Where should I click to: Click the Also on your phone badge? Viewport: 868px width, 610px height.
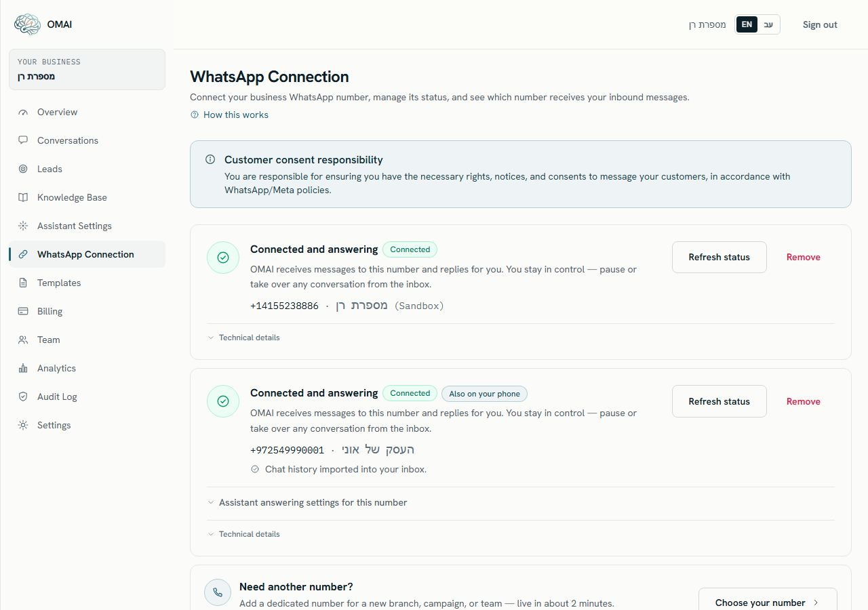tap(484, 394)
